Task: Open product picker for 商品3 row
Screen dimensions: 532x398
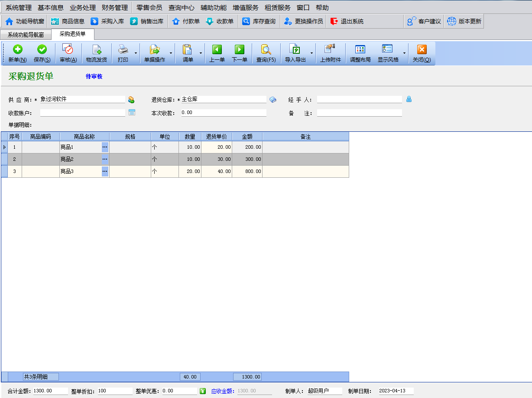Action: click(x=105, y=171)
